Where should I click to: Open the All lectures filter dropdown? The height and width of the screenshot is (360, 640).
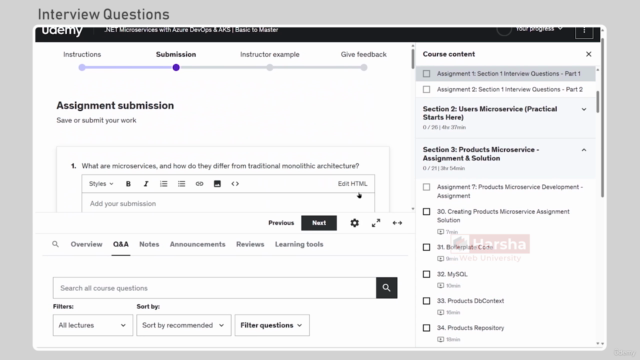(93, 325)
